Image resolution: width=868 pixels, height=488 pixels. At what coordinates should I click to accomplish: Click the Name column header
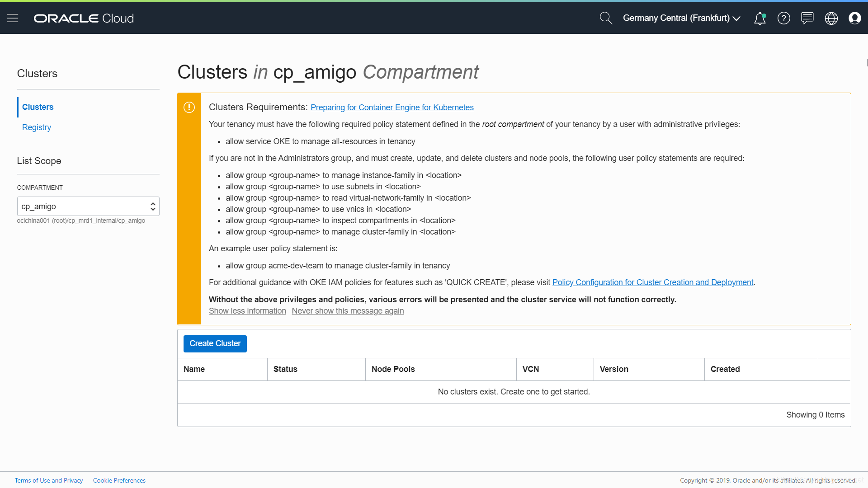pyautogui.click(x=194, y=369)
